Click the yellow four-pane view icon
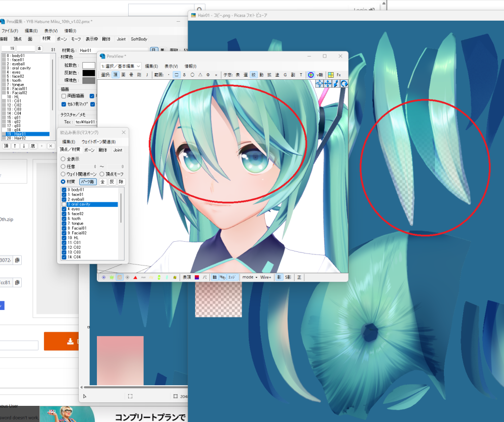The height and width of the screenshot is (422, 504). 331,75
